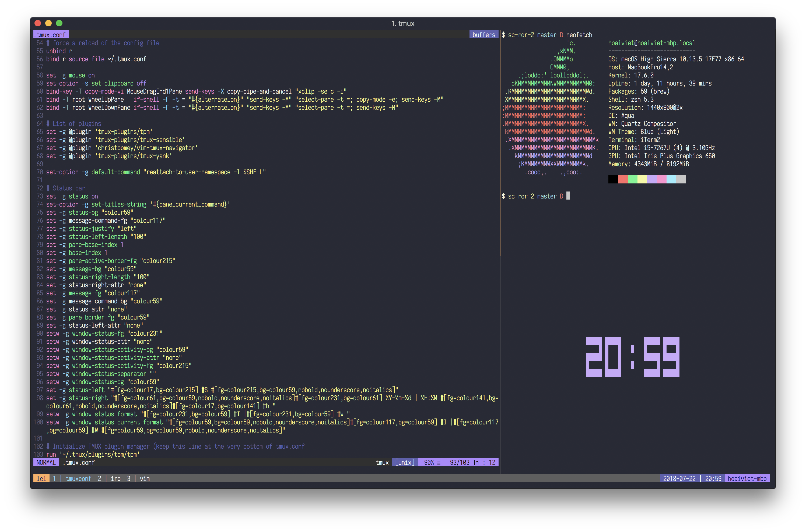This screenshot has width=806, height=532.
Task: Click the Terminal: iTerm2 line
Action: pos(634,140)
